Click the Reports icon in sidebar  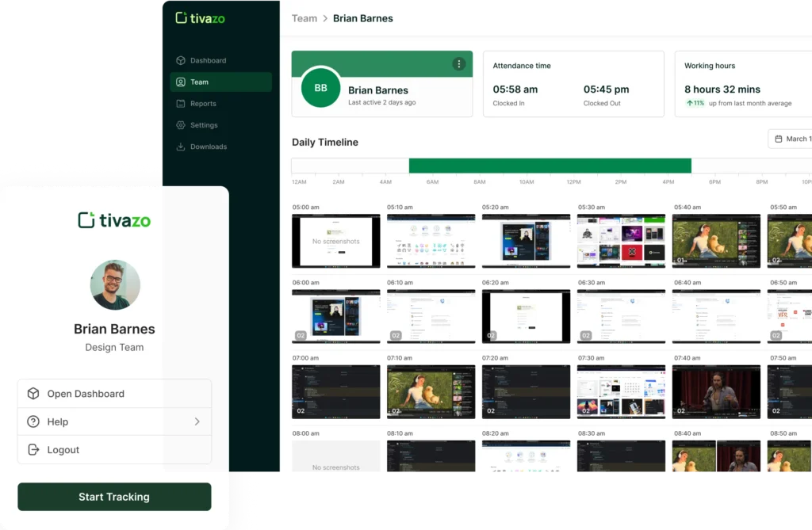pyautogui.click(x=181, y=104)
